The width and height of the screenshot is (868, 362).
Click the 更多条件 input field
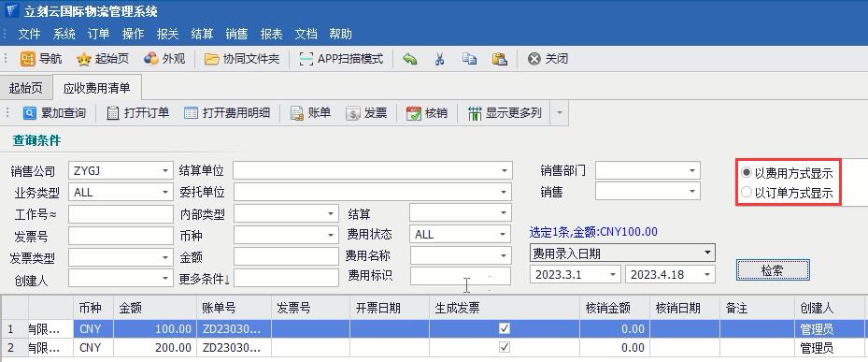coord(286,279)
